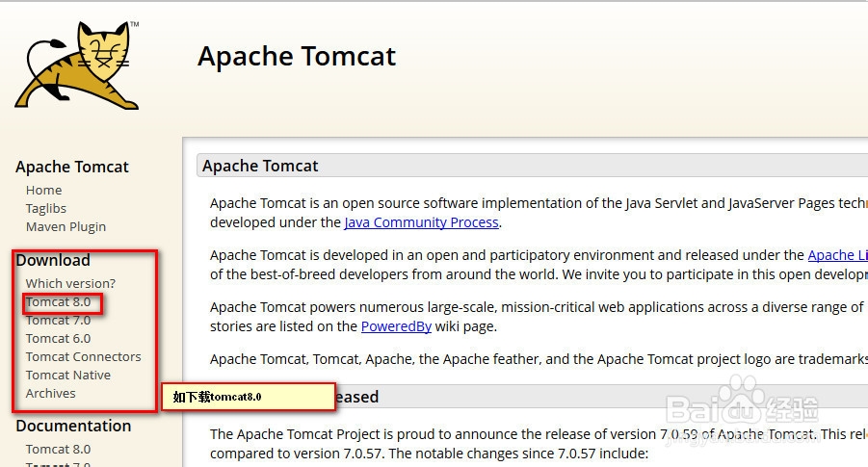
Task: Click the Apache Tomcat cat logo
Action: pos(77,64)
